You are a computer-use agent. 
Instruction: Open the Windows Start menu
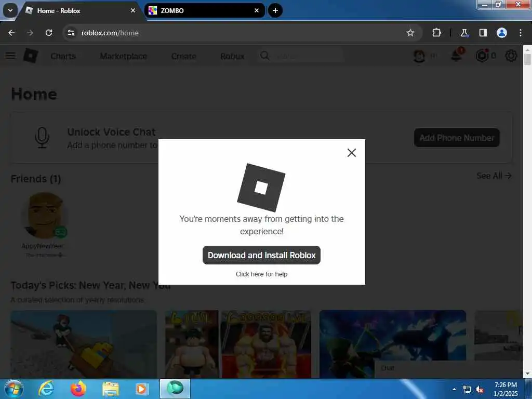pos(14,389)
